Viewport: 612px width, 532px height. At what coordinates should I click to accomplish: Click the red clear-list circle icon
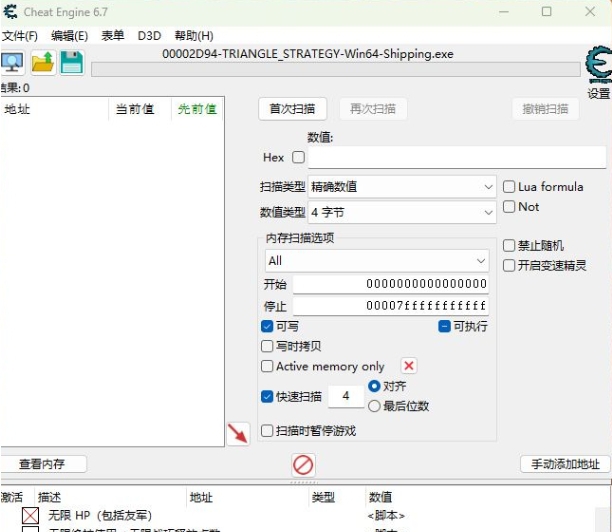[303, 465]
